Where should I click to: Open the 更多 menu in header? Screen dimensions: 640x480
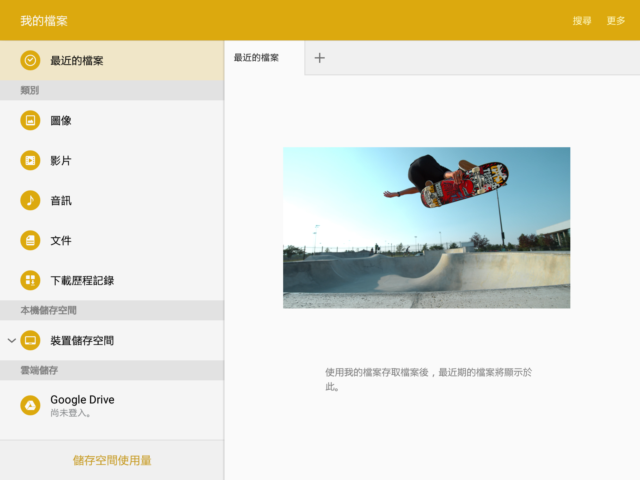click(616, 20)
